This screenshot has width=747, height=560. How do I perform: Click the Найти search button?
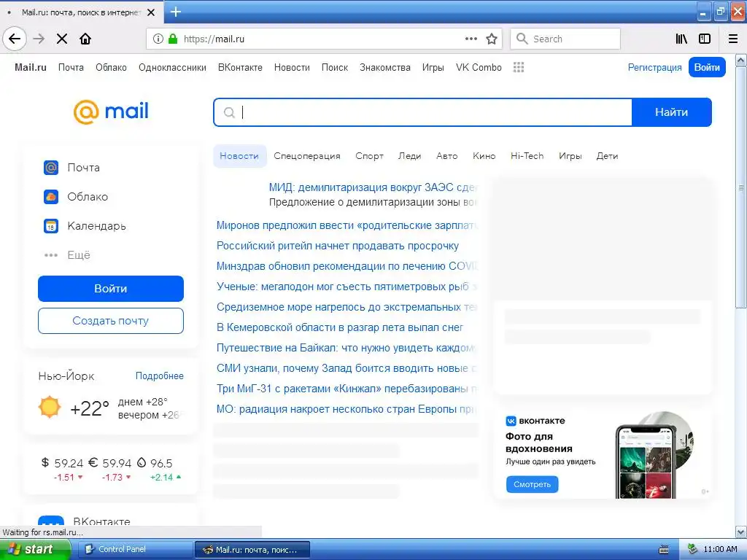point(672,112)
